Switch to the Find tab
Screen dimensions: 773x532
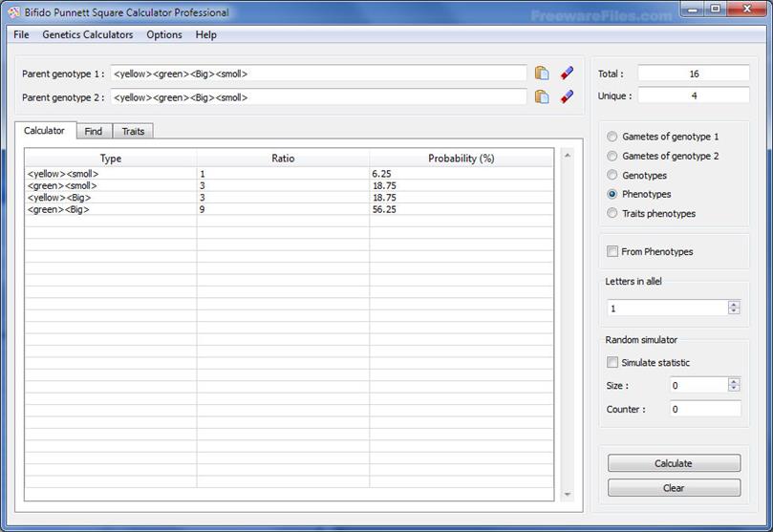[94, 131]
